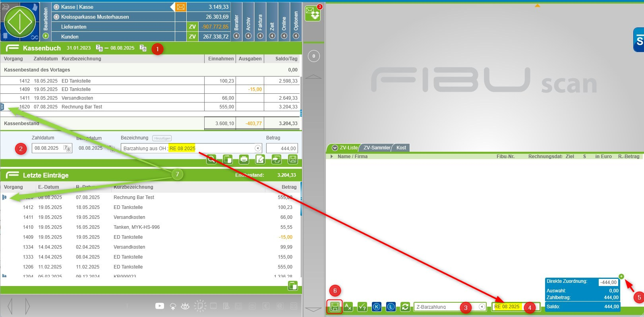The height and width of the screenshot is (317, 644).
Task: Click the round counter button showing 0
Action: [x=314, y=56]
